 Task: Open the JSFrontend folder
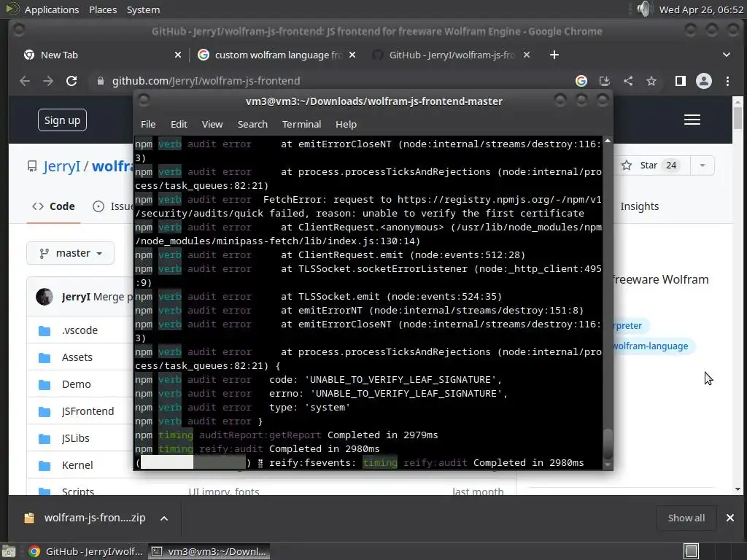tap(88, 411)
